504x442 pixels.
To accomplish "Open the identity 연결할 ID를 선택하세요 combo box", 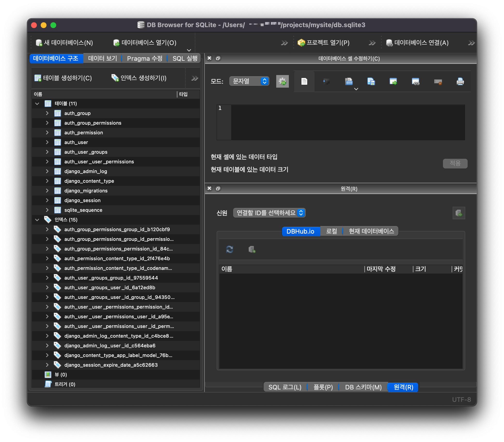I will (269, 213).
